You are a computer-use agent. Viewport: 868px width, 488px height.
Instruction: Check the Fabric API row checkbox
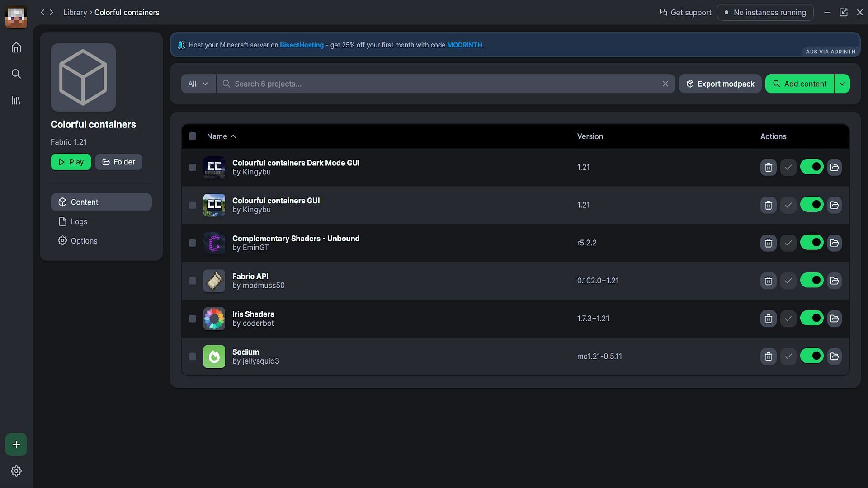pyautogui.click(x=193, y=281)
